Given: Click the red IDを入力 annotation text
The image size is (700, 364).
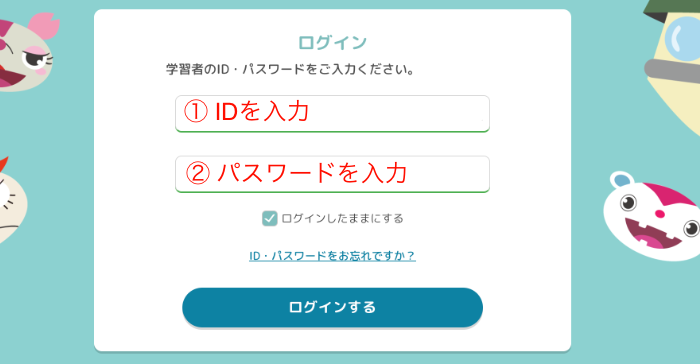Looking at the screenshot, I should click(262, 112).
